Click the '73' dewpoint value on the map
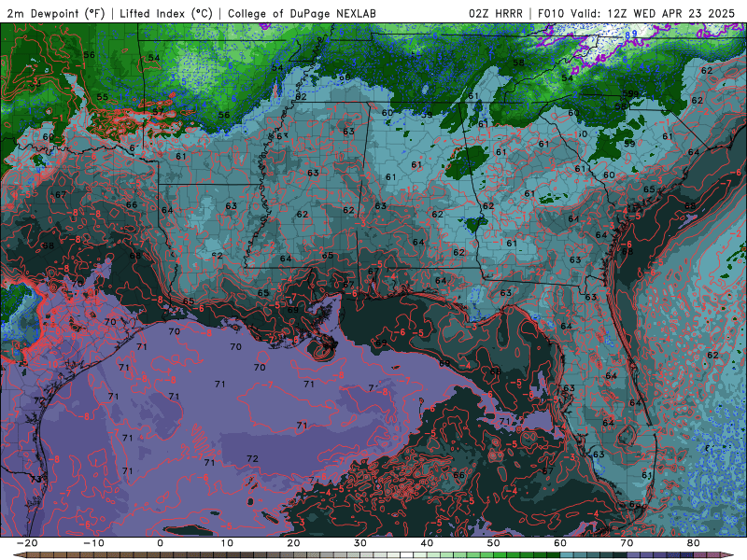The image size is (747, 560). tap(35, 479)
